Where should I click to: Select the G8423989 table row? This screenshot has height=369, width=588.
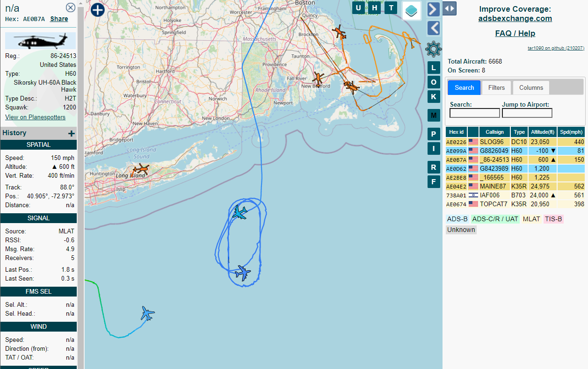click(515, 168)
